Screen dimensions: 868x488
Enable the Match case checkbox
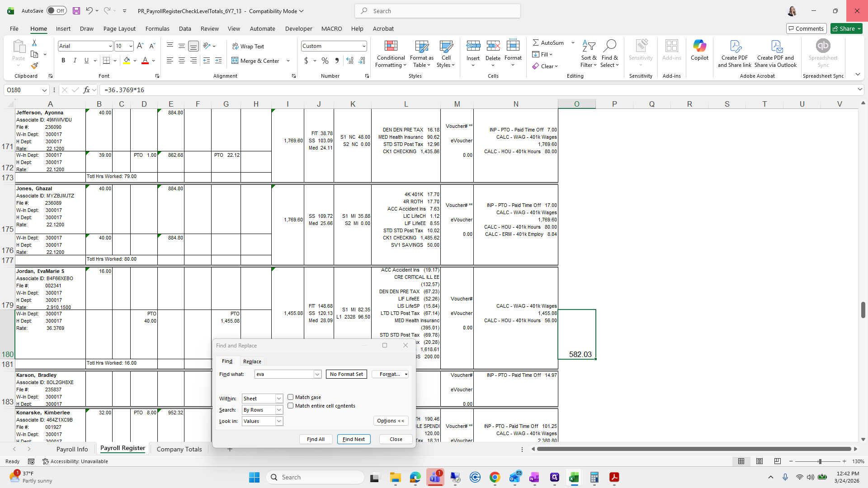coord(291,397)
